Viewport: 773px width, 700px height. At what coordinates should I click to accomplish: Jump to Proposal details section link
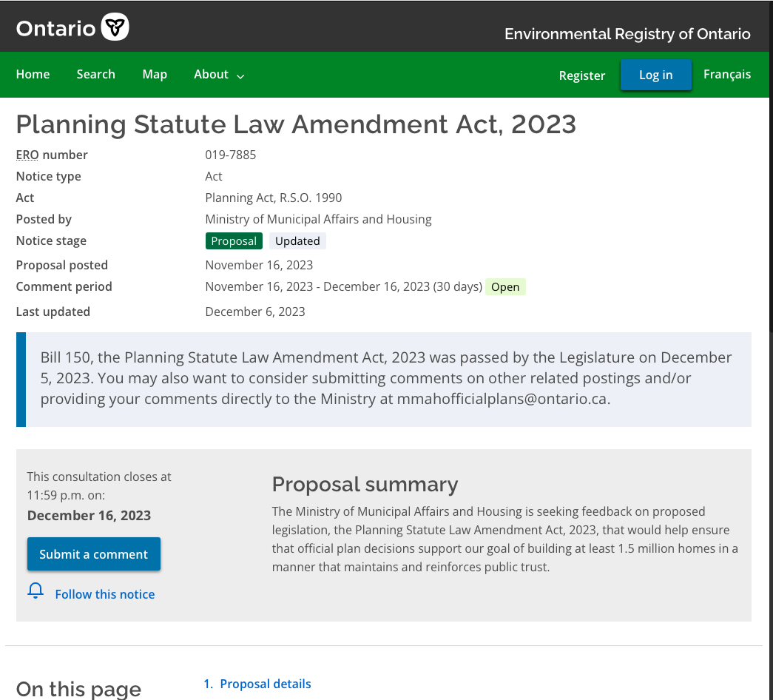click(266, 684)
